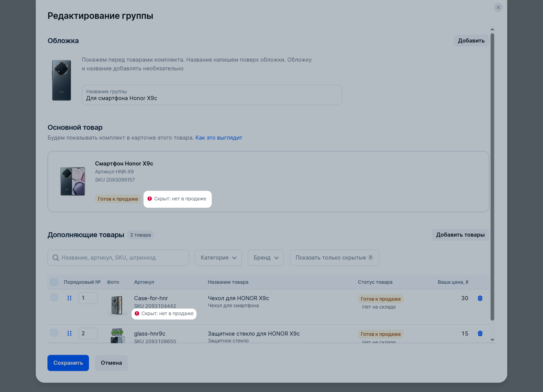Click the search magnifier icon
Screen dimensions: 543x392
[56, 258]
